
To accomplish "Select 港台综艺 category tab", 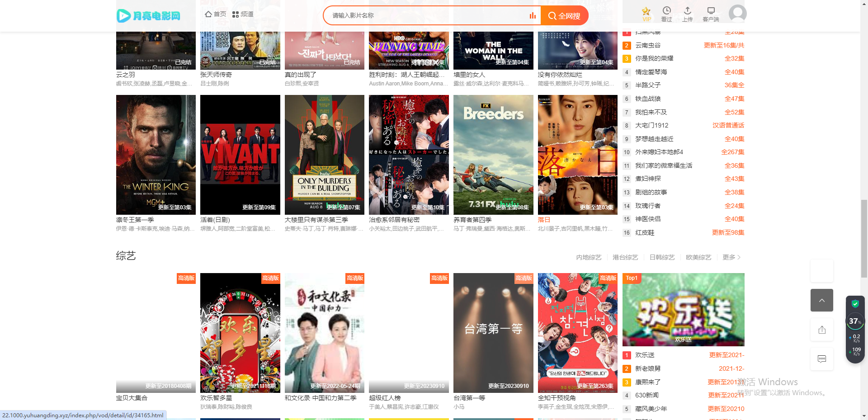I will coord(625,257).
